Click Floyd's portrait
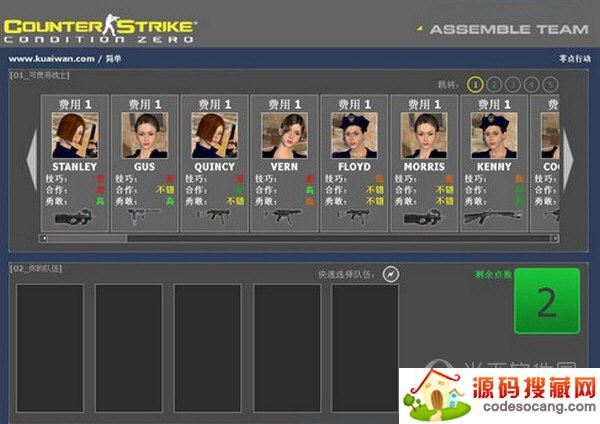Viewport: 600px width, 424px height. pyautogui.click(x=354, y=135)
